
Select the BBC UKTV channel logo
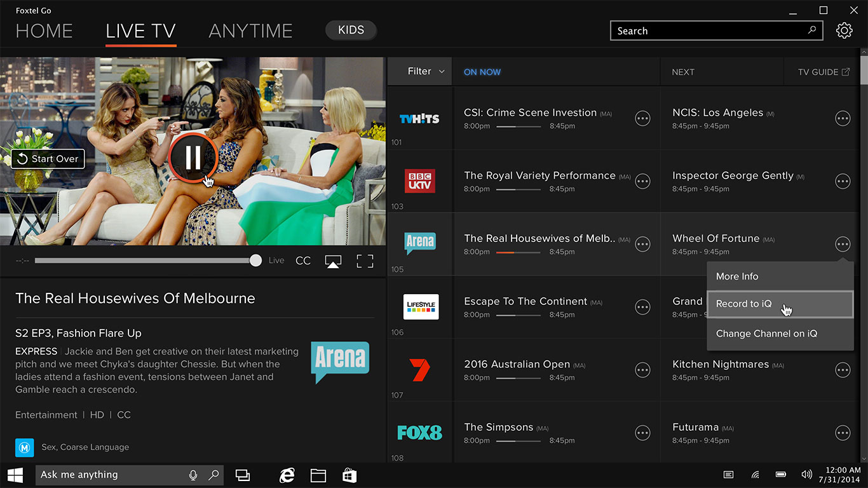point(420,181)
